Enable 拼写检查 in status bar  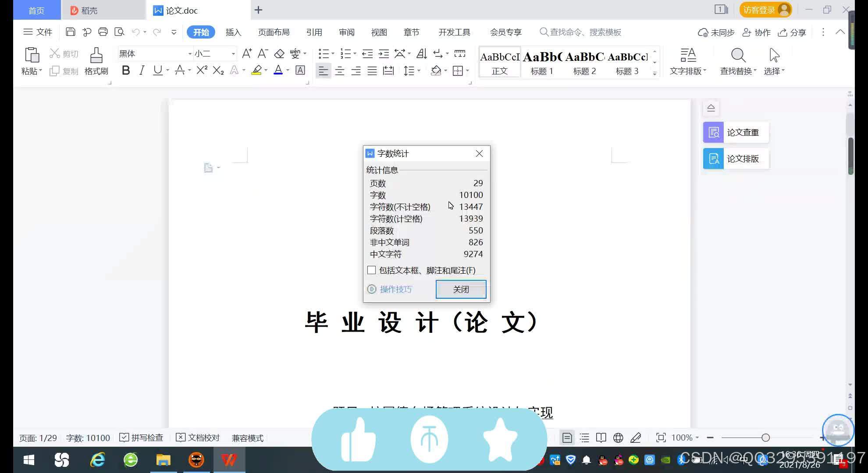point(141,438)
